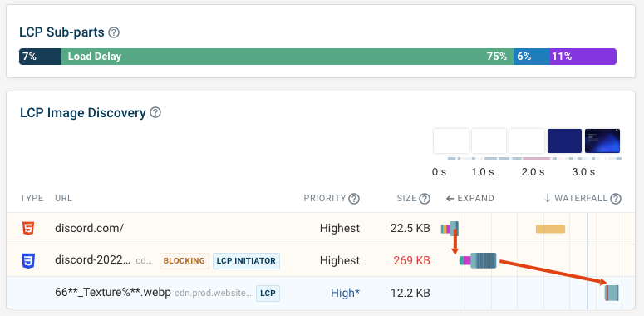Click the BLOCKING badge
This screenshot has width=644, height=316.
(184, 261)
